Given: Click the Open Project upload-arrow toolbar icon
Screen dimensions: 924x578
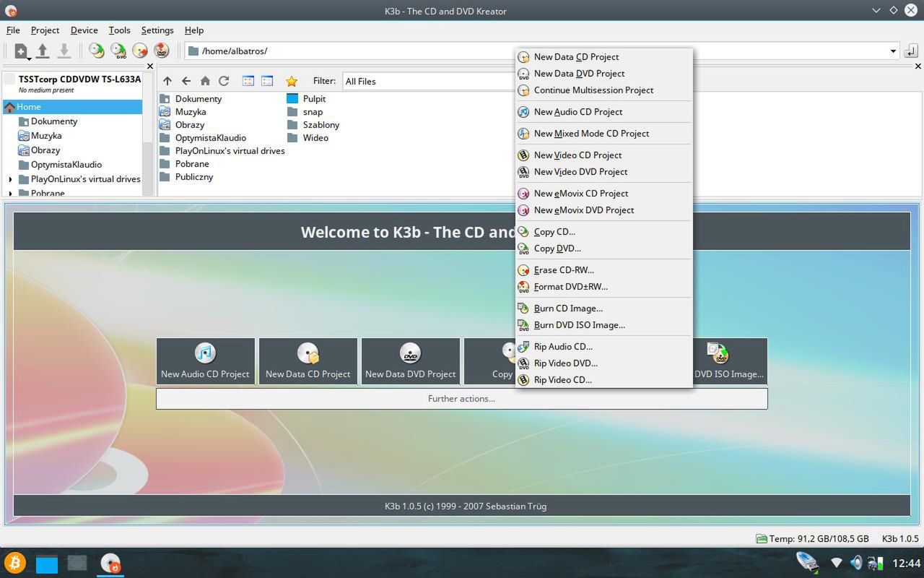Looking at the screenshot, I should (x=43, y=51).
